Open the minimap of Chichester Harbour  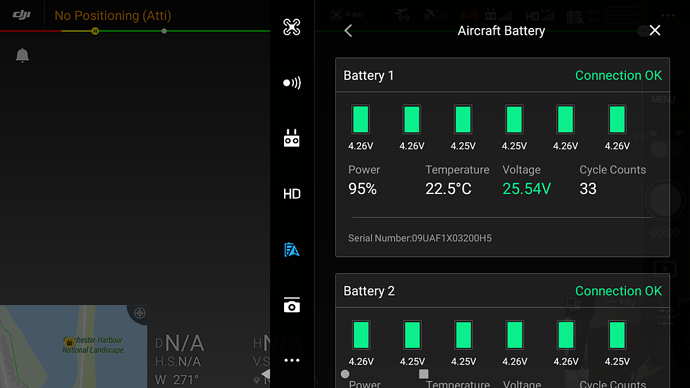[73, 347]
